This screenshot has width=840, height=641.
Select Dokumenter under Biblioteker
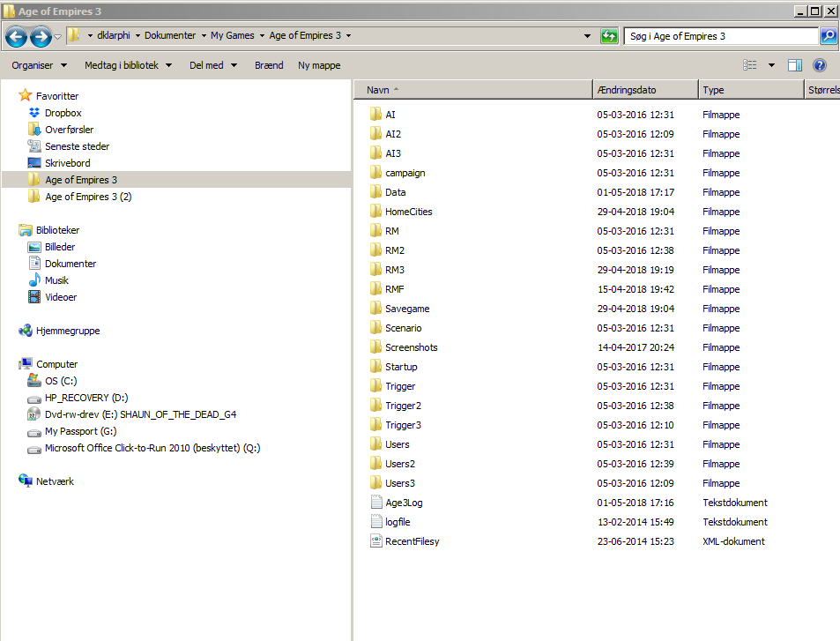71,263
